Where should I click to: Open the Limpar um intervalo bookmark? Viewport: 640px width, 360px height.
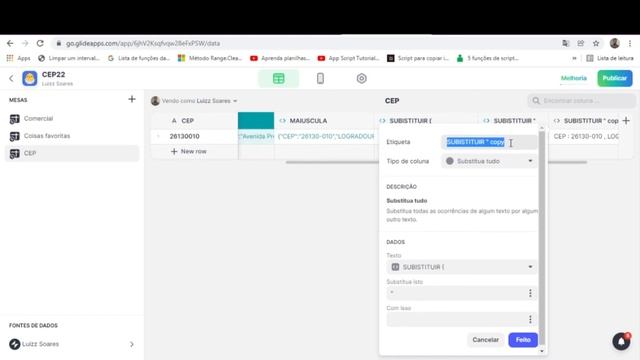pyautogui.click(x=69, y=58)
